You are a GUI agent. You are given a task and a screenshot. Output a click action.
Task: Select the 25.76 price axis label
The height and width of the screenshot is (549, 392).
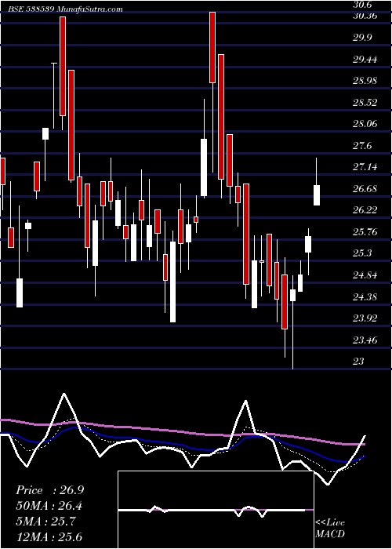point(365,232)
